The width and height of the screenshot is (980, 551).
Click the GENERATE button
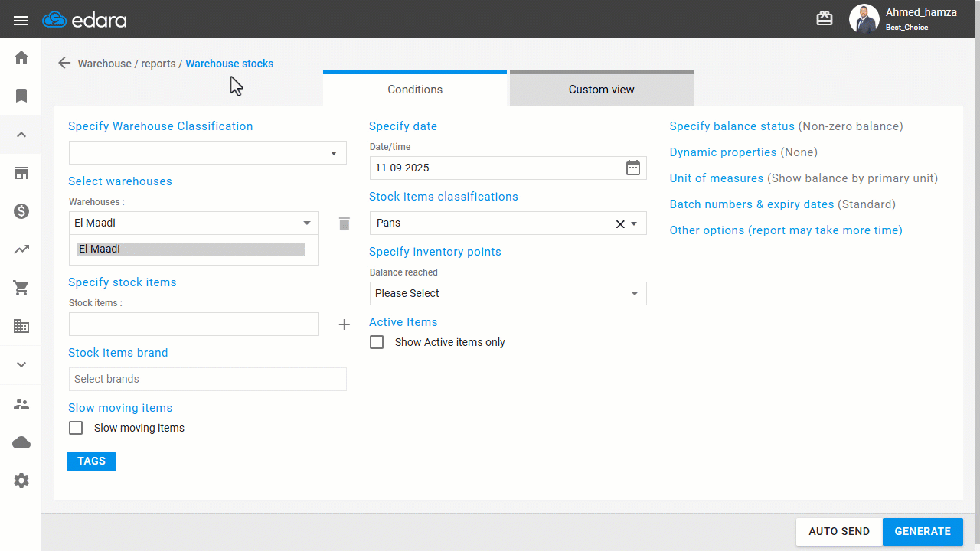pos(923,531)
